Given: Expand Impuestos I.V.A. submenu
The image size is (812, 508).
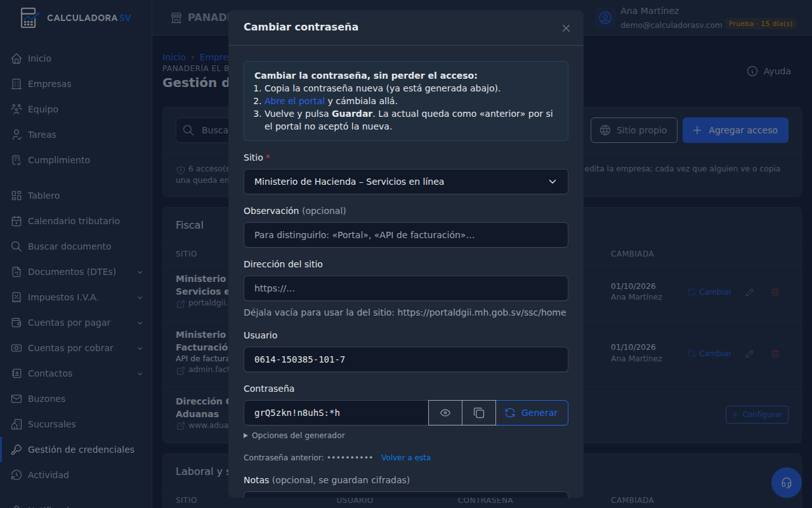Looking at the screenshot, I should pos(76,297).
